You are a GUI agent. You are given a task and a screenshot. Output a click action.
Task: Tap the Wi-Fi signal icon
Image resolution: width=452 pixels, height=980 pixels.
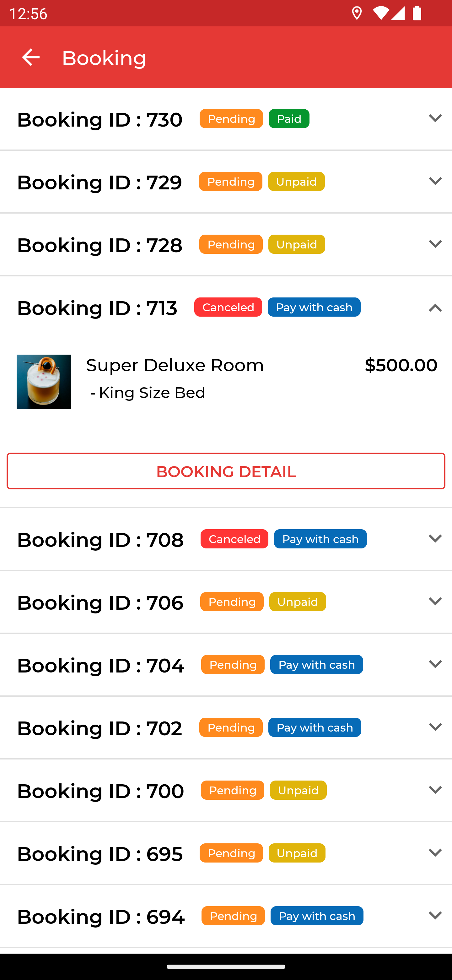point(380,14)
